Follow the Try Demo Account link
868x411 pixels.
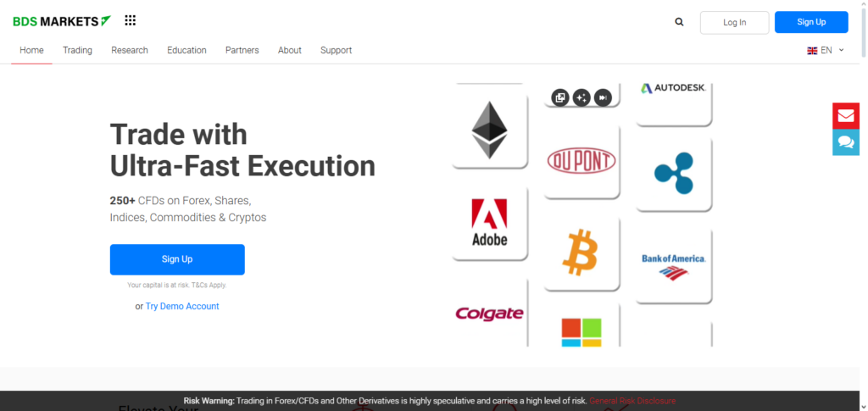pos(182,306)
